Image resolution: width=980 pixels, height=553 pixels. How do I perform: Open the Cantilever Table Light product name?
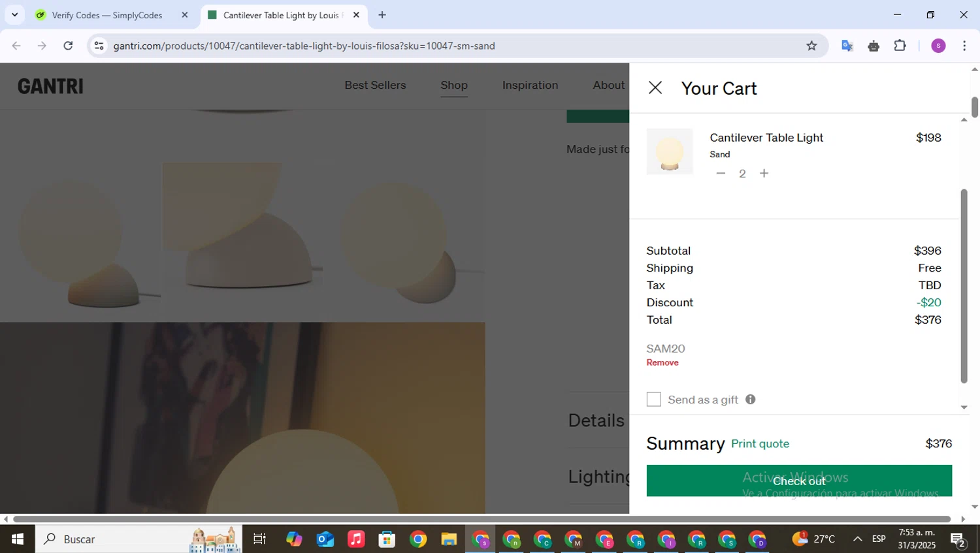[766, 138]
